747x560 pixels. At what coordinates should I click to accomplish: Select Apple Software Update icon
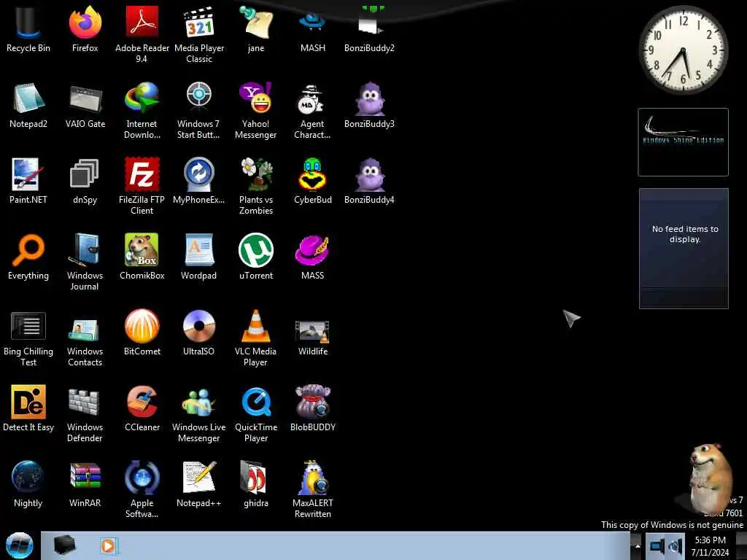[142, 489]
